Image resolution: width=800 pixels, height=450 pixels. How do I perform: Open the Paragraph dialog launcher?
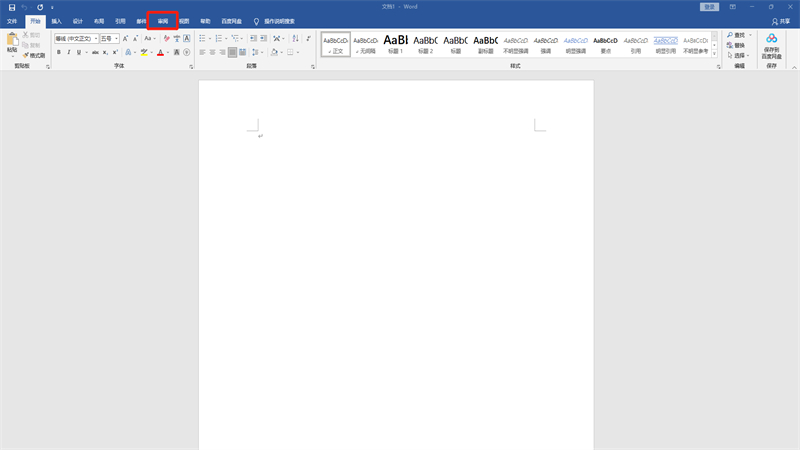coord(313,66)
